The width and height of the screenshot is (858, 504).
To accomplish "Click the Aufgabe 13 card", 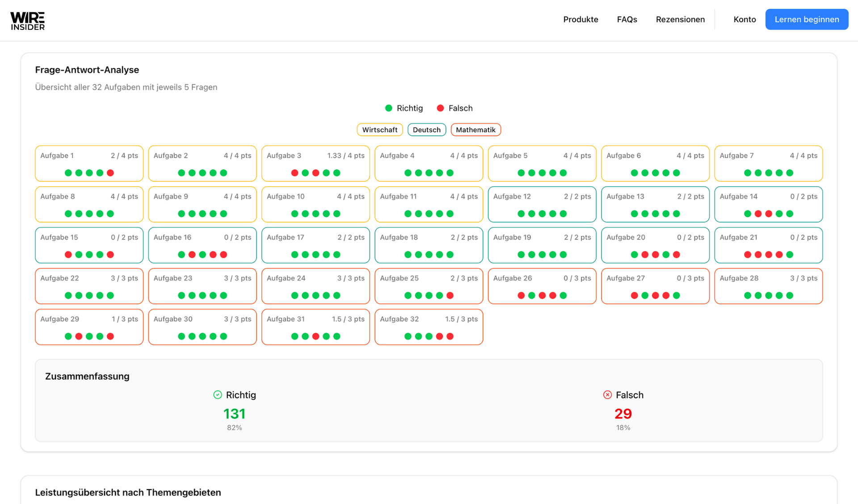I will click(x=655, y=204).
